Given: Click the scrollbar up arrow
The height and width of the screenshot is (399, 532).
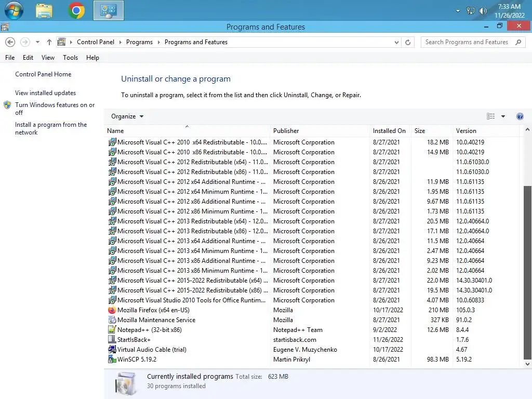Looking at the screenshot, I should [527, 129].
